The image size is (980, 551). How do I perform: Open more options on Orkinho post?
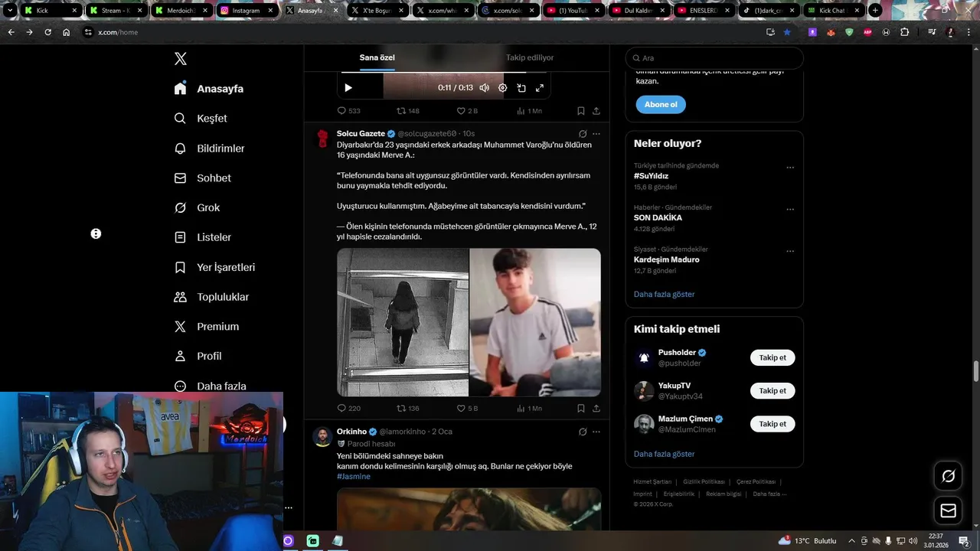click(x=596, y=432)
